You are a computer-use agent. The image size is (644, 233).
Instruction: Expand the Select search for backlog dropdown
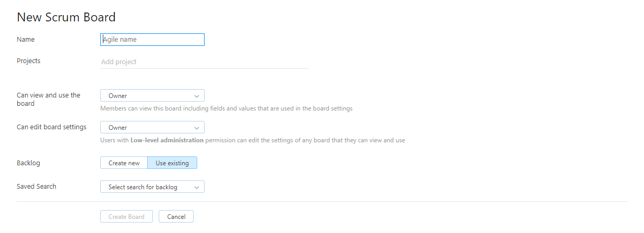pyautogui.click(x=152, y=187)
